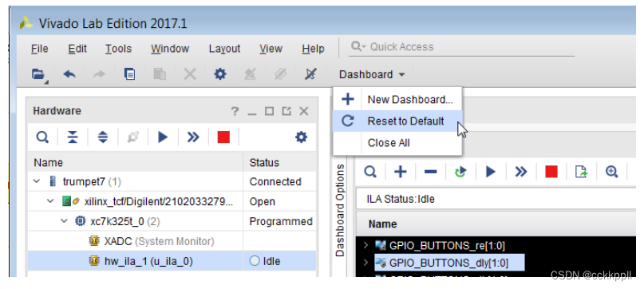Collapse all in Hardware panel

click(x=73, y=137)
